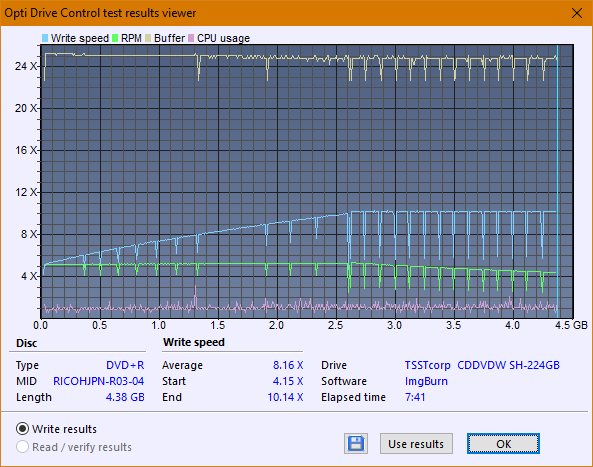Viewport: 593px width, 467px height.
Task: Click the average write speed 8.16 X
Action: [288, 365]
